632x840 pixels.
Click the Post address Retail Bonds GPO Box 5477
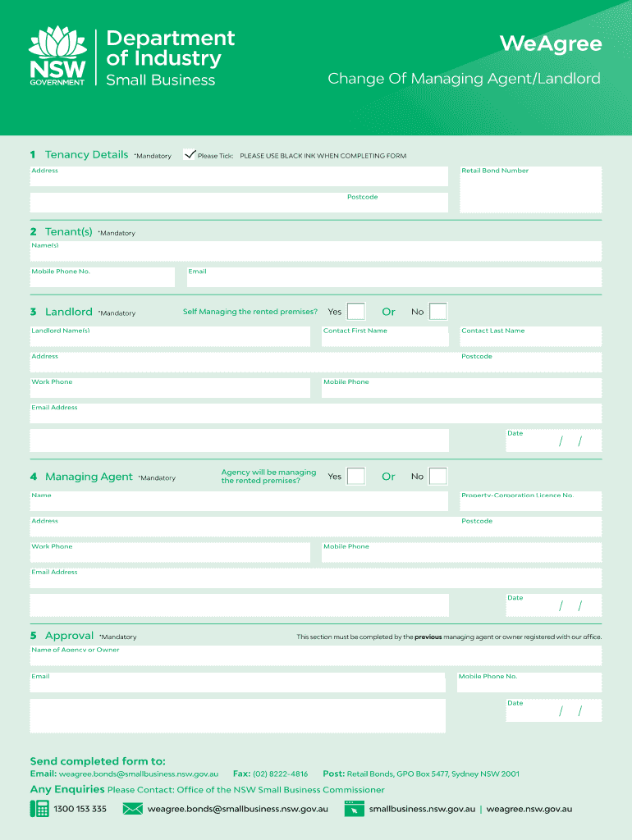(433, 774)
